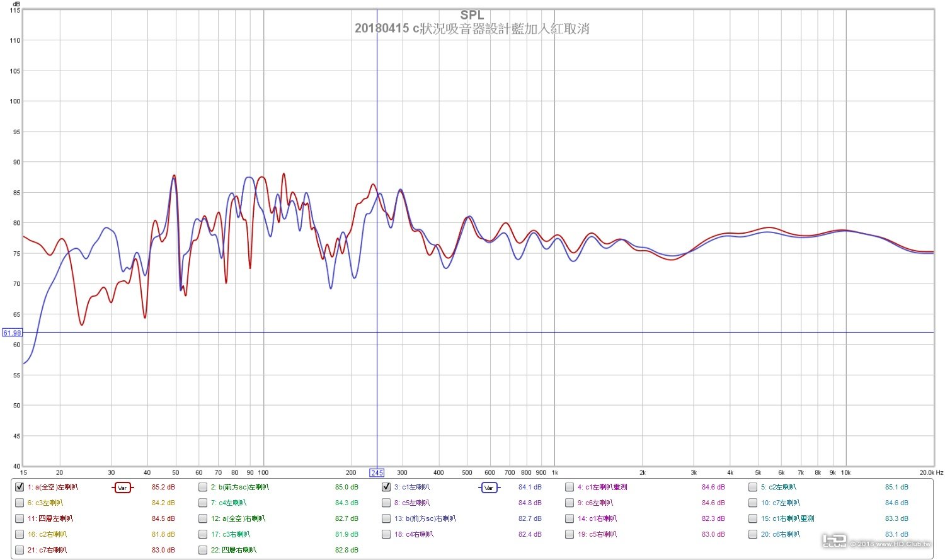Click the 115 label on the dB axis

tap(15, 10)
